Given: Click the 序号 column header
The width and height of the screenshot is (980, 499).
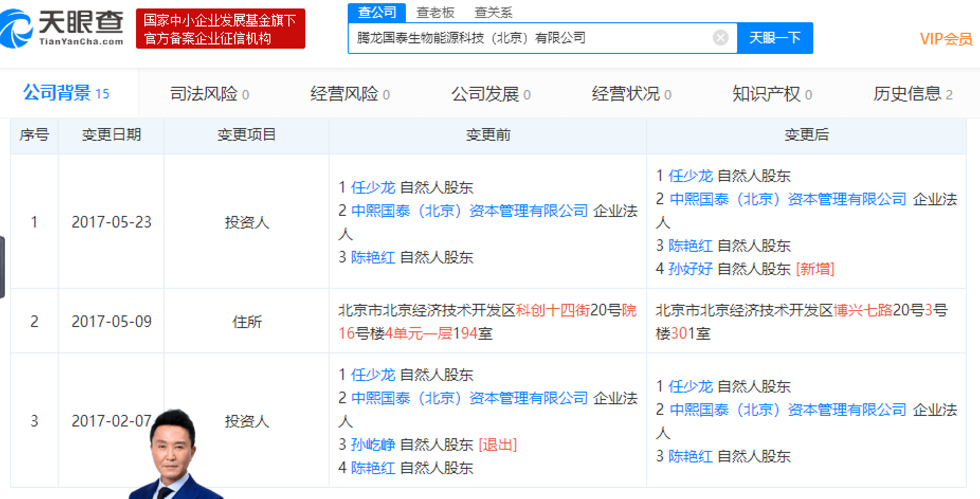Looking at the screenshot, I should pyautogui.click(x=34, y=135).
